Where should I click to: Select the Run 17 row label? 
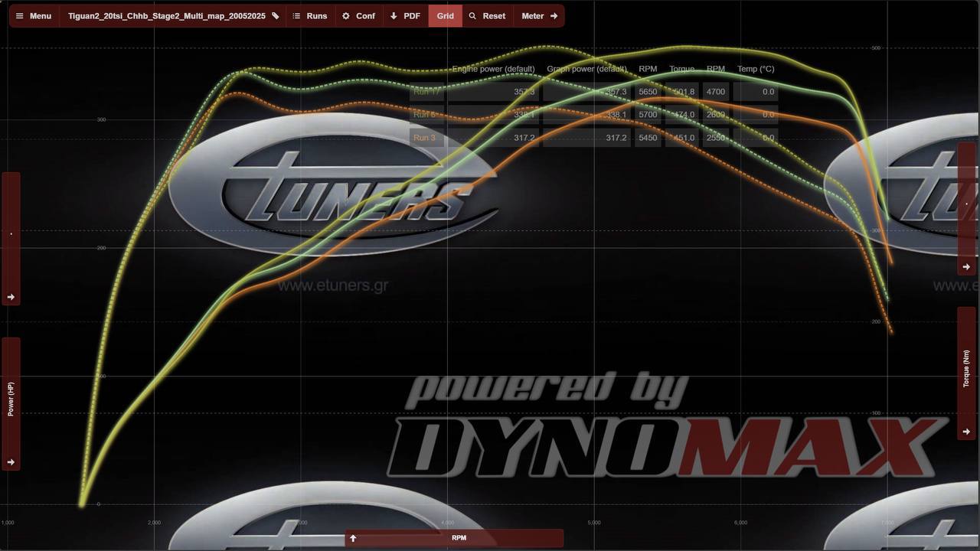click(426, 92)
